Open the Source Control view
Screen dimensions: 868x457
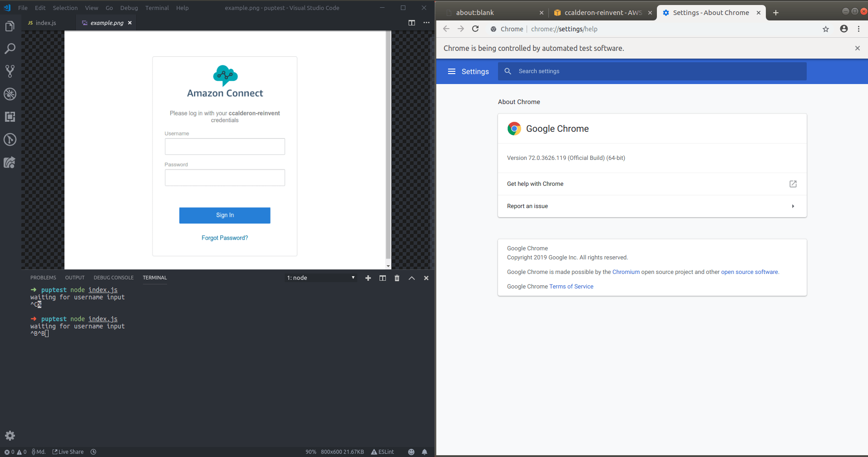coord(10,71)
